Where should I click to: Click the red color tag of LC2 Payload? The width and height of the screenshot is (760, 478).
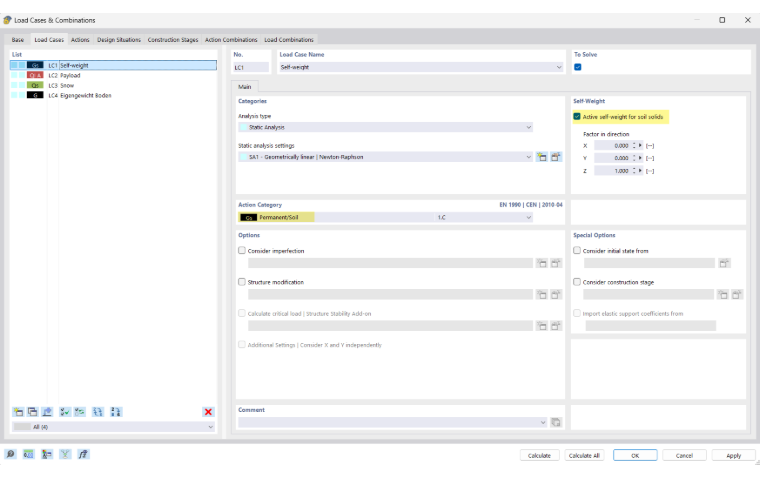point(35,75)
